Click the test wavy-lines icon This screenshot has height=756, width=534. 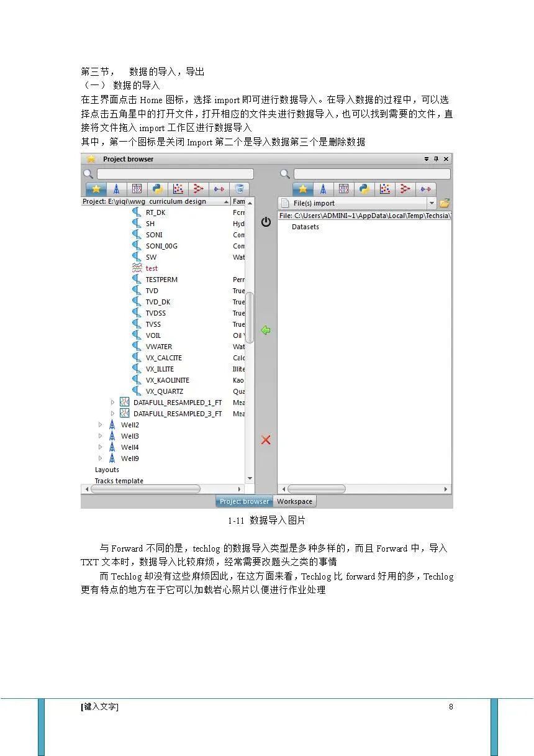137,268
